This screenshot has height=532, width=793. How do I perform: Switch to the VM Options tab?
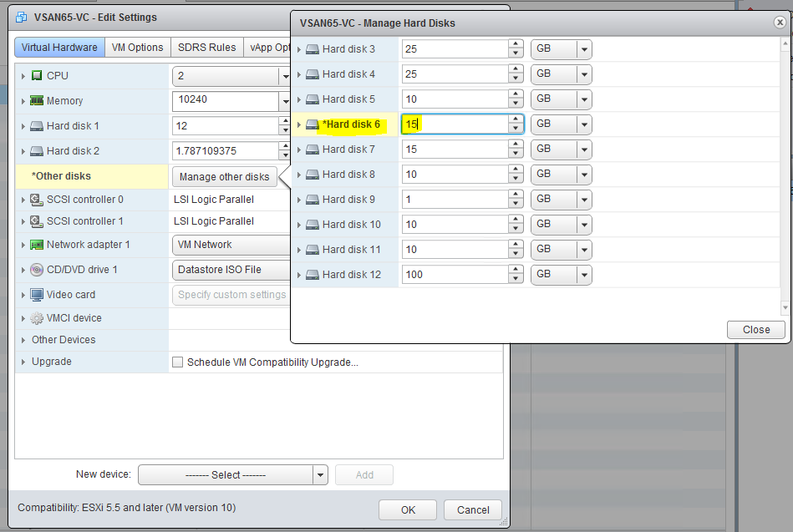coord(138,47)
